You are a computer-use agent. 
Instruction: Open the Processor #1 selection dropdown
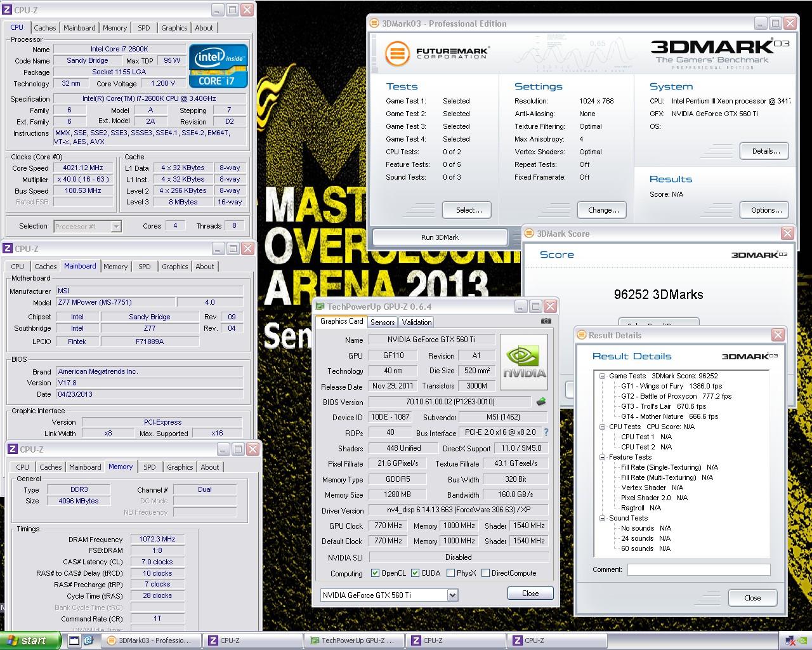116,226
